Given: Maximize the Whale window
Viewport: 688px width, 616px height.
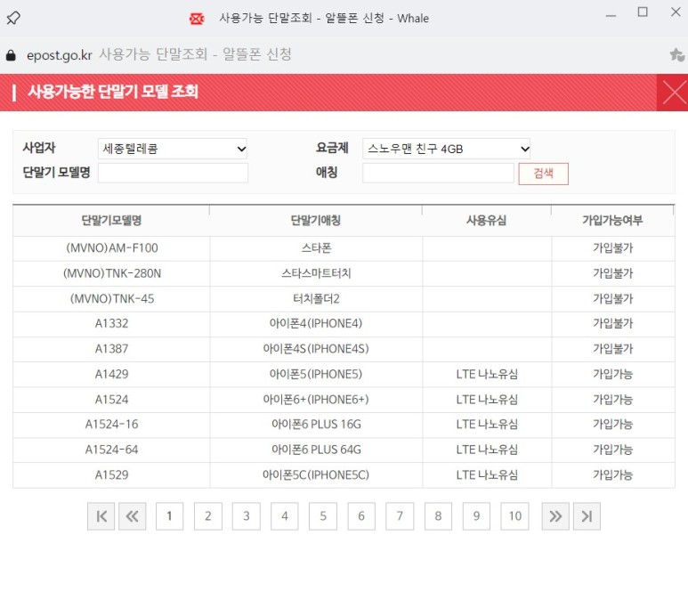Looking at the screenshot, I should point(643,12).
